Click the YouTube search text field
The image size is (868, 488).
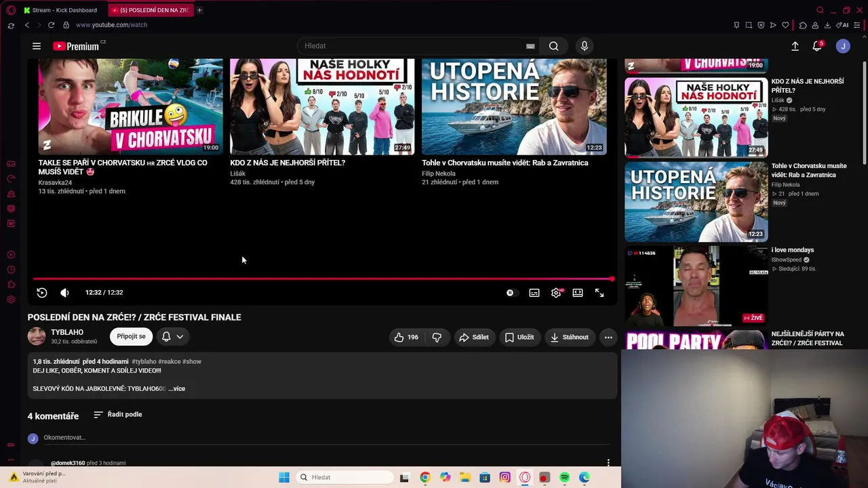pos(414,46)
